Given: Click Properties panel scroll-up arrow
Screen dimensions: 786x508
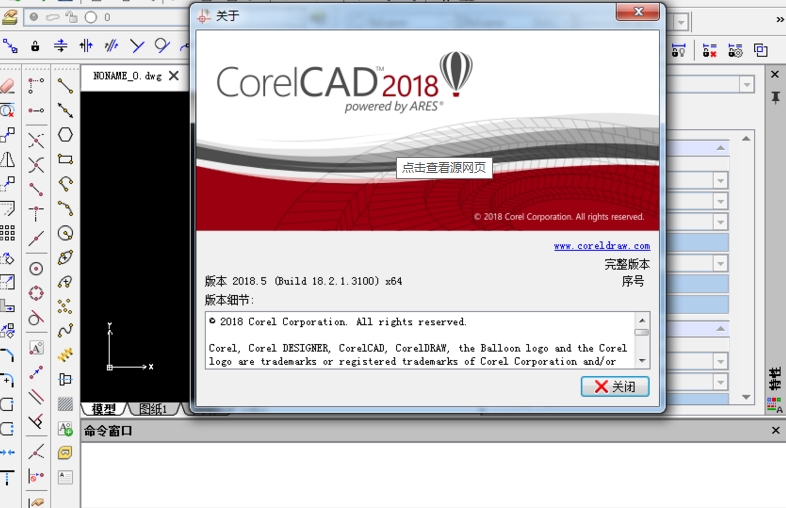Looking at the screenshot, I should (x=746, y=138).
